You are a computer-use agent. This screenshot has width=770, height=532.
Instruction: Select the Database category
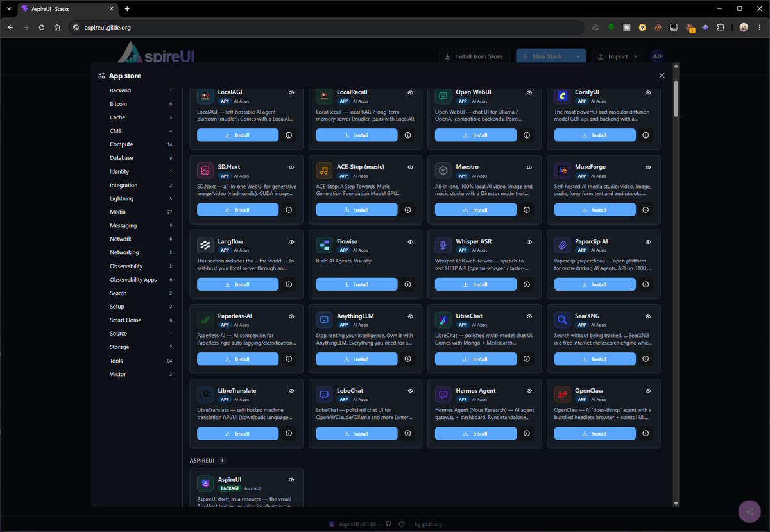click(141, 158)
